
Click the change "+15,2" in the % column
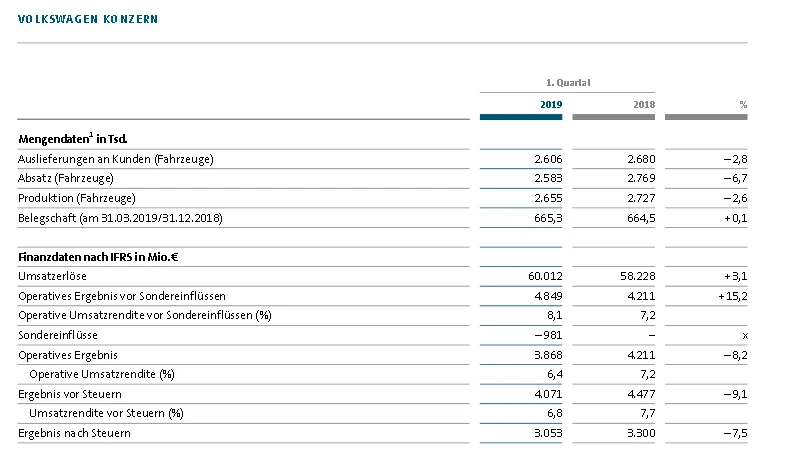coord(733,296)
